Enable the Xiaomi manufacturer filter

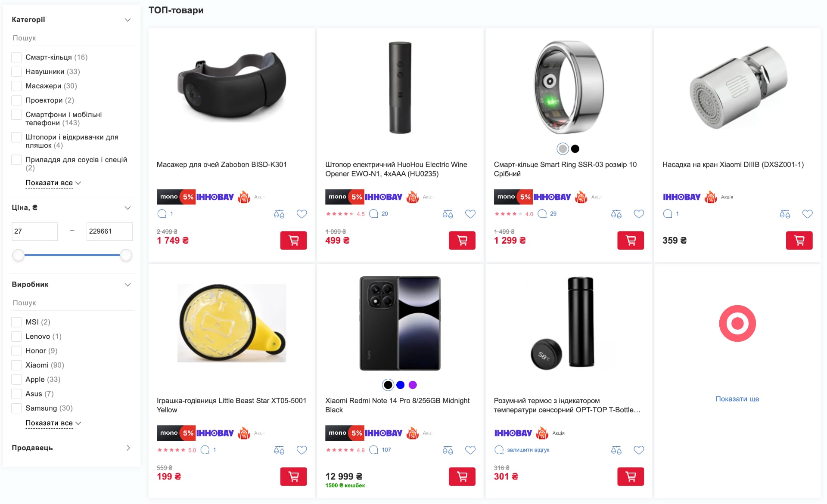coord(16,365)
